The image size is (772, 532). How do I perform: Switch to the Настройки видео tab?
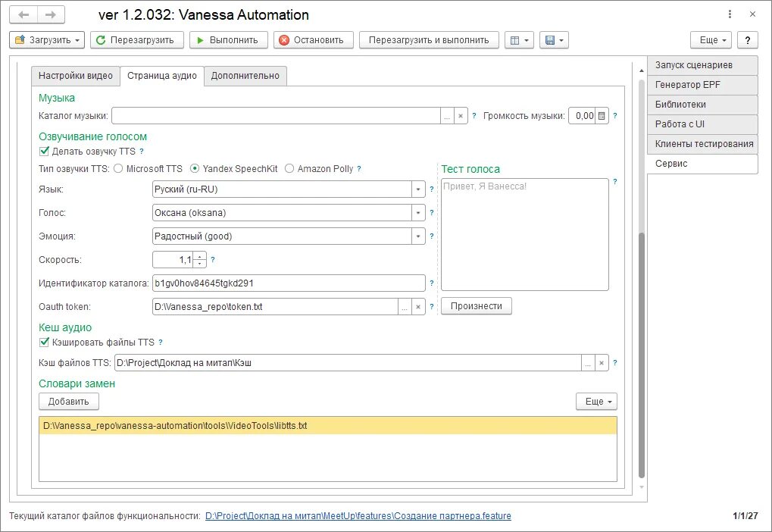click(x=76, y=75)
